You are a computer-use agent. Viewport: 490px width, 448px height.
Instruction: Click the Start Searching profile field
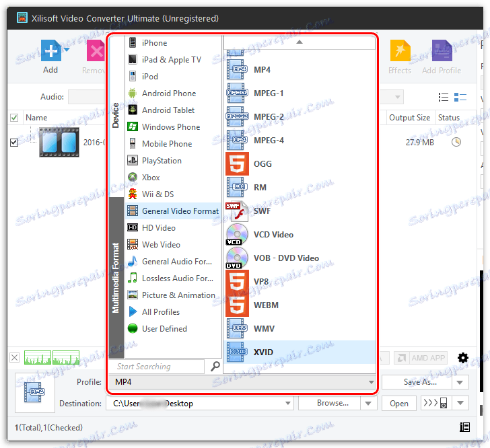click(x=156, y=367)
